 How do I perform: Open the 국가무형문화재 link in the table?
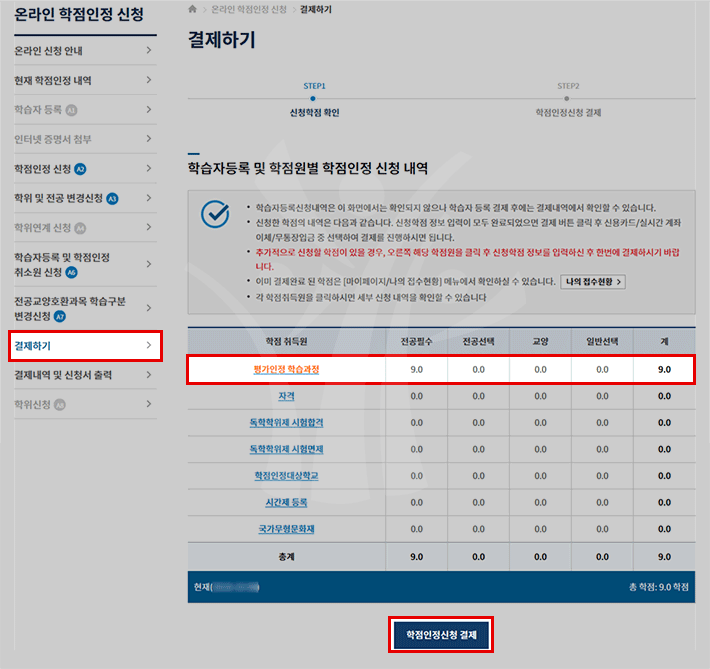pos(286,529)
